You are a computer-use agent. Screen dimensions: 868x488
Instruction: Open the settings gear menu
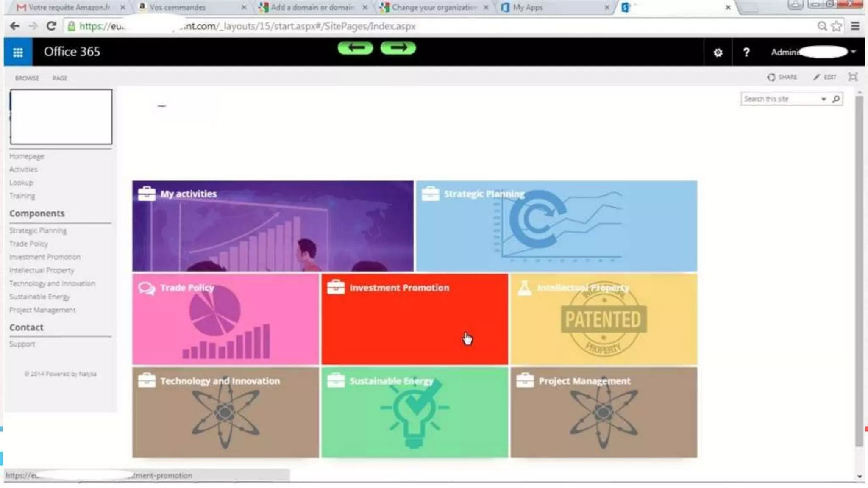(x=718, y=53)
